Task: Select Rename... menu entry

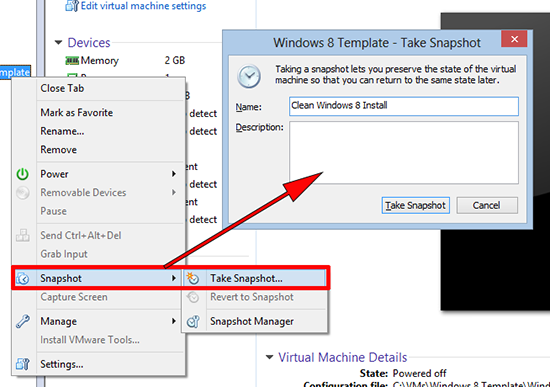Action: pos(62,131)
